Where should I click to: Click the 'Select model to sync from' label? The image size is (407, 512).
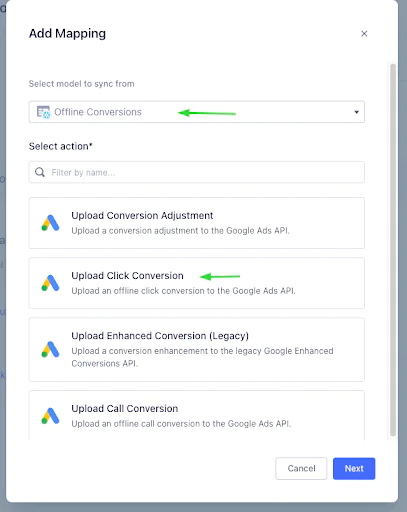click(x=81, y=84)
